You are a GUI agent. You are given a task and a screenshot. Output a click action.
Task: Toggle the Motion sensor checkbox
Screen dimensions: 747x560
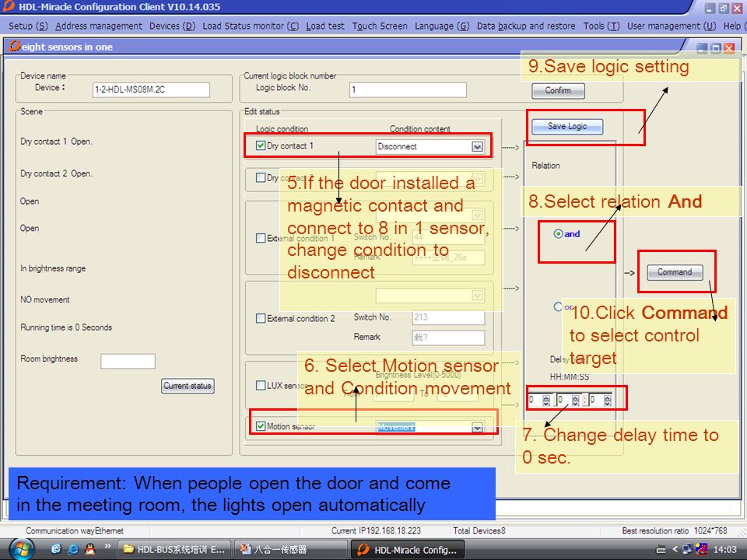point(261,426)
